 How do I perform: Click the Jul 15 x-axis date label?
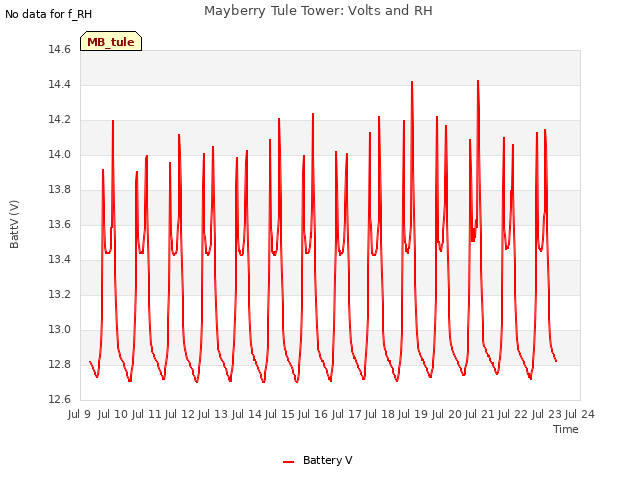[280, 414]
